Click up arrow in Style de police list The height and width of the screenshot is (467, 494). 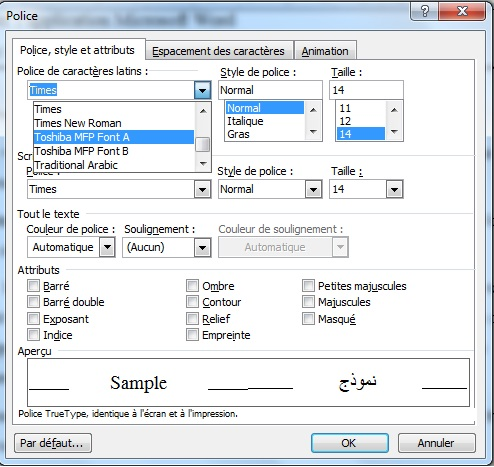click(313, 110)
